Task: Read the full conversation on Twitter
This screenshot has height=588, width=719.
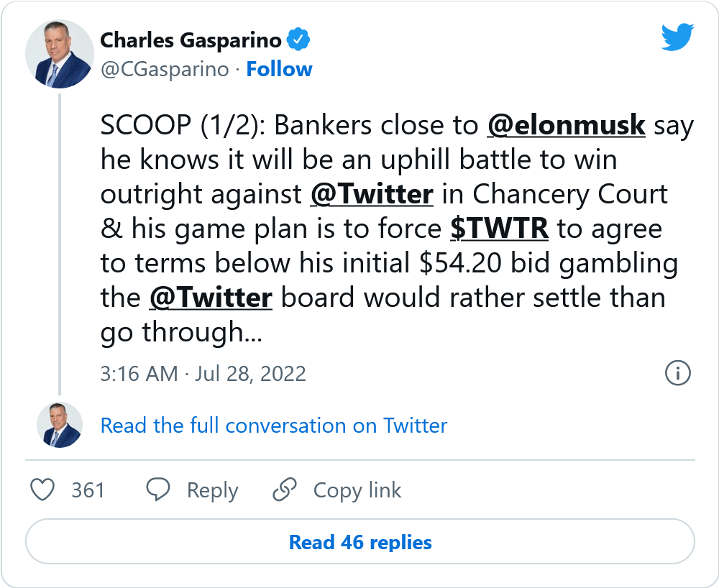Action: (x=274, y=426)
